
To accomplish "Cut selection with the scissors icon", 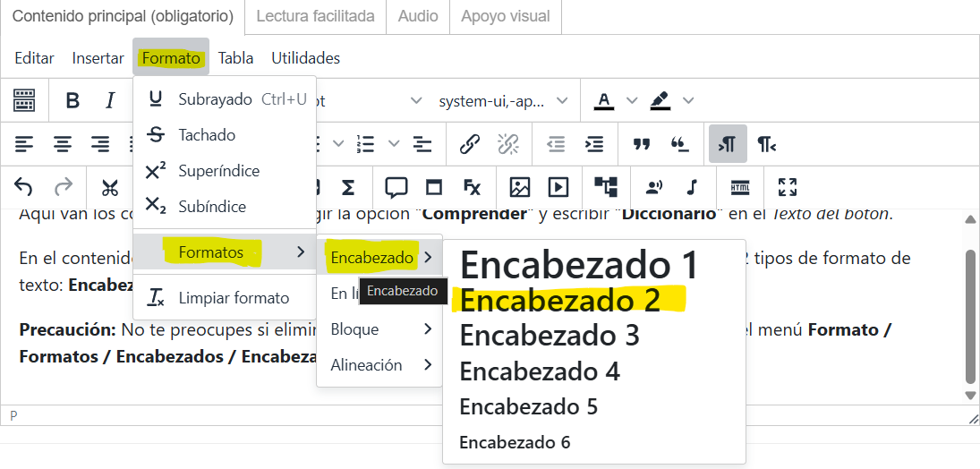I will click(110, 188).
